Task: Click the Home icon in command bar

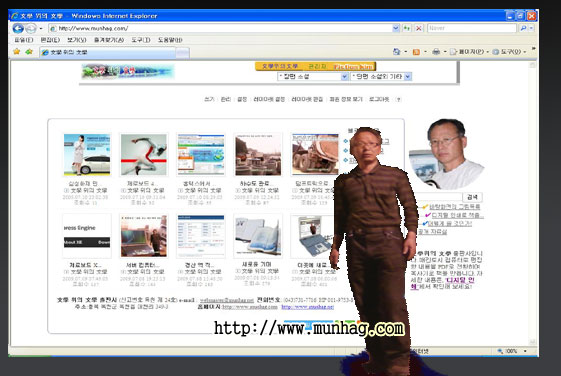Action: [x=396, y=52]
